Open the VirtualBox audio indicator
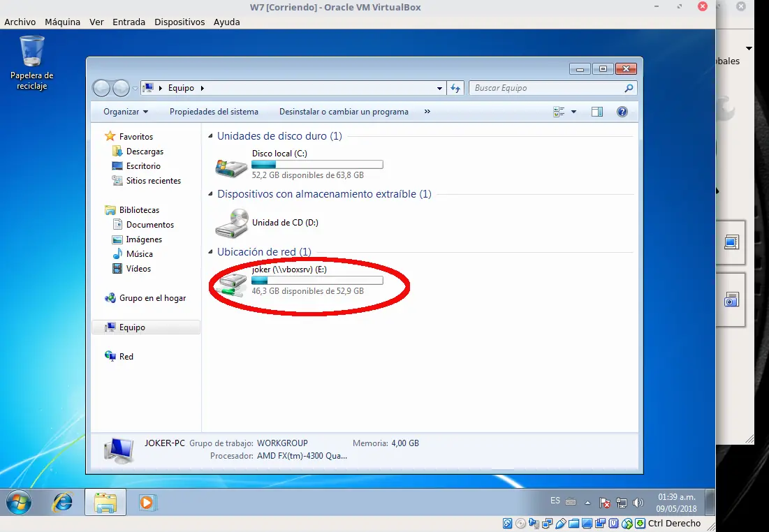Viewport: 769px width, 532px height. (534, 523)
